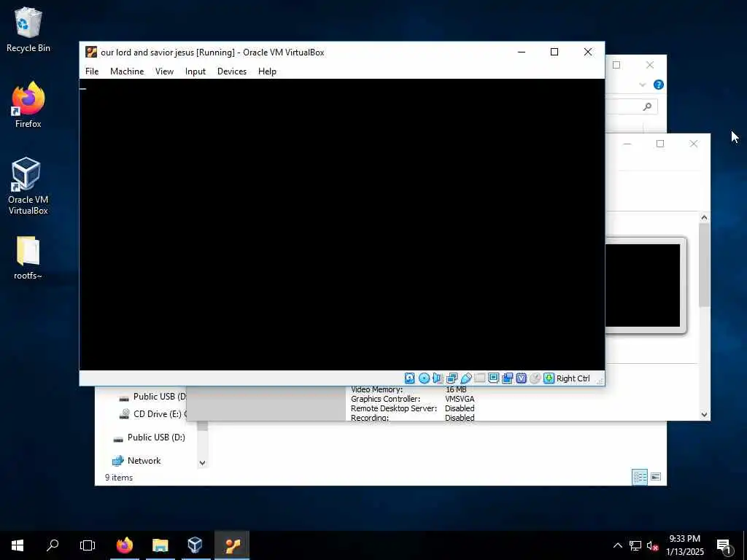Click the network adapters status icon
Image resolution: width=747 pixels, height=560 pixels.
(x=452, y=378)
